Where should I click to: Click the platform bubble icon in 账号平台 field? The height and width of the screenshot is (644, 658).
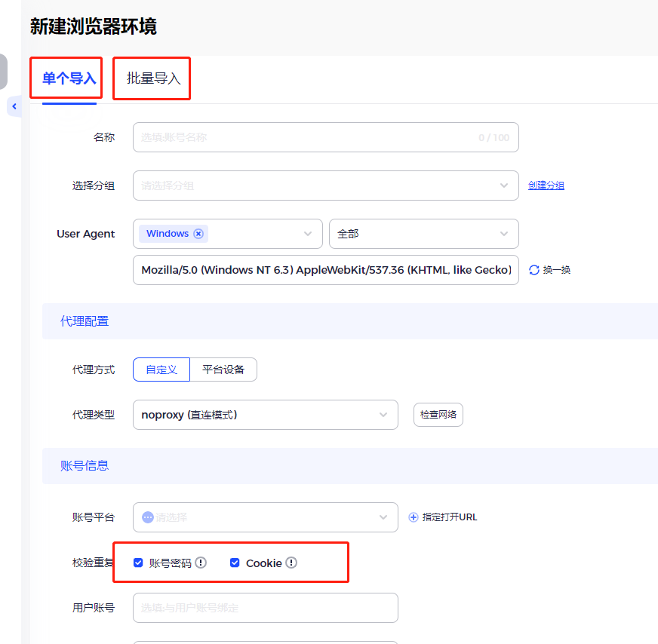[148, 517]
